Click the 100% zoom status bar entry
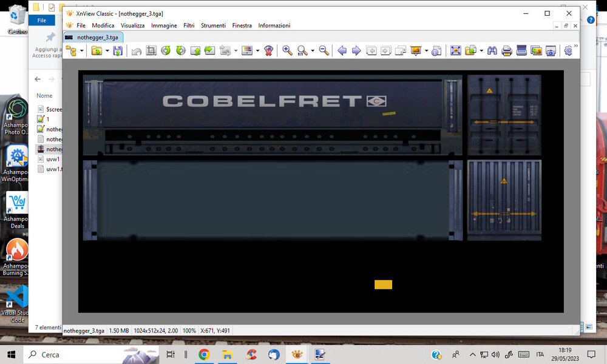The image size is (607, 364). pyautogui.click(x=189, y=331)
